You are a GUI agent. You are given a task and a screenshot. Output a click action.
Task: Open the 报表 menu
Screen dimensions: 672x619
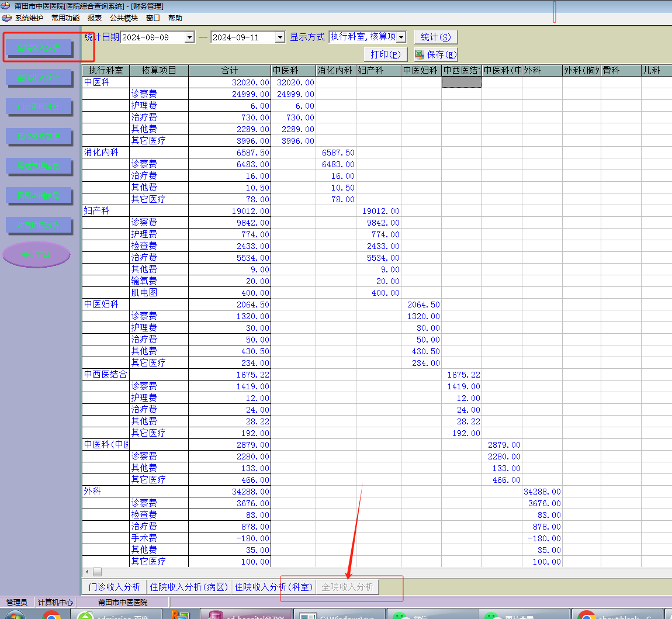click(94, 18)
